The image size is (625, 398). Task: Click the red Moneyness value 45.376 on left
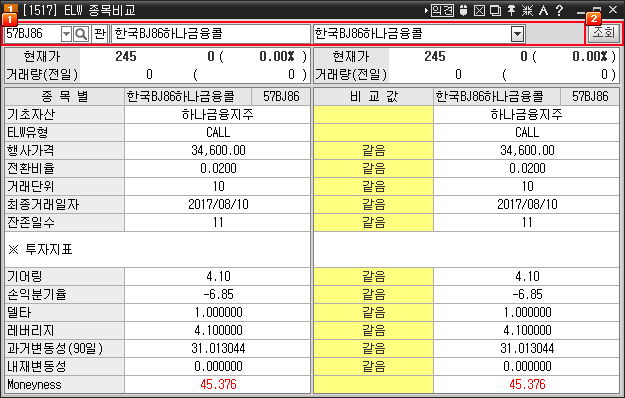(x=218, y=384)
